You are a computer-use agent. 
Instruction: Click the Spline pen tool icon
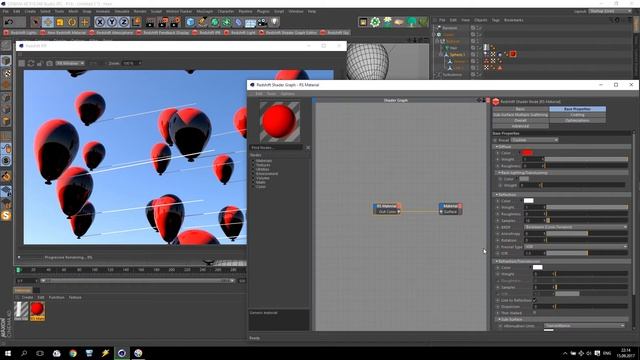coord(202,22)
